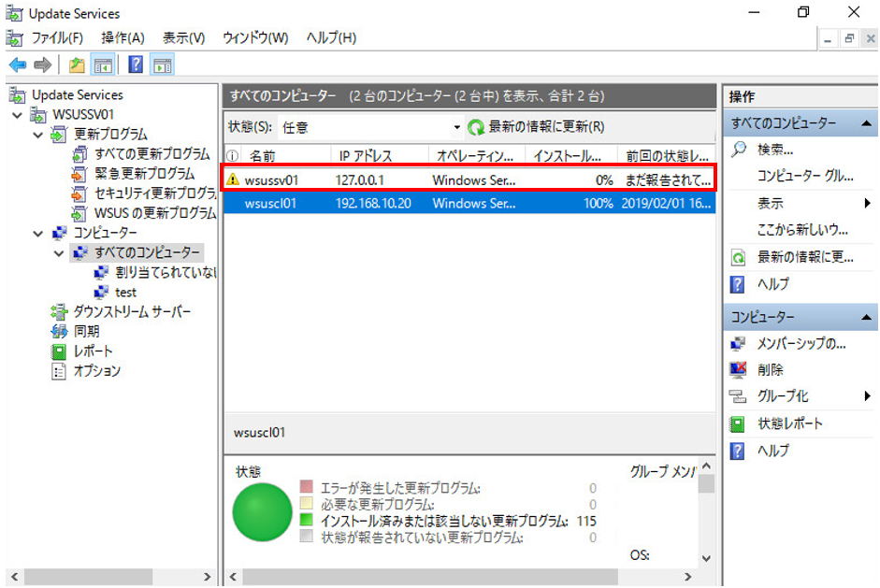Click the Back arrow toolbar icon
880x588 pixels.
18,65
